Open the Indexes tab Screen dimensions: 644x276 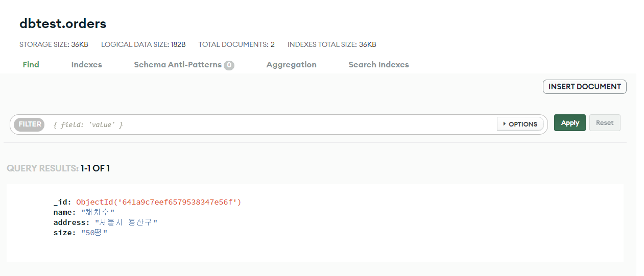(86, 65)
